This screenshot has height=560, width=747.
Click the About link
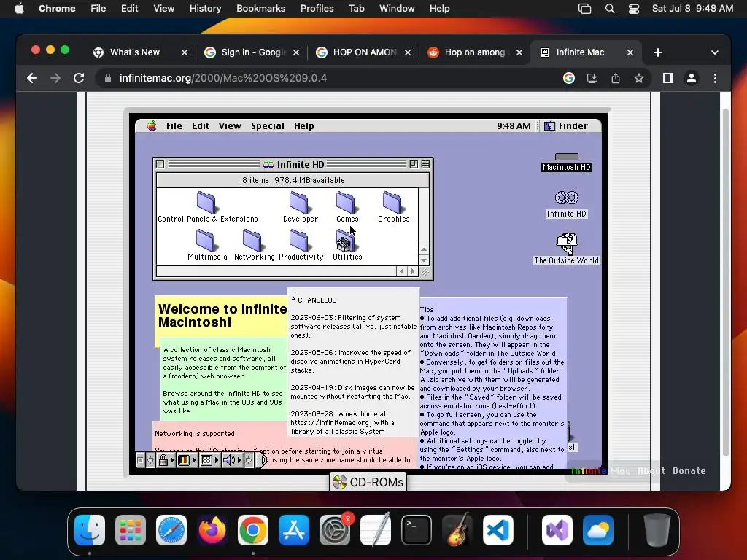[x=651, y=470]
